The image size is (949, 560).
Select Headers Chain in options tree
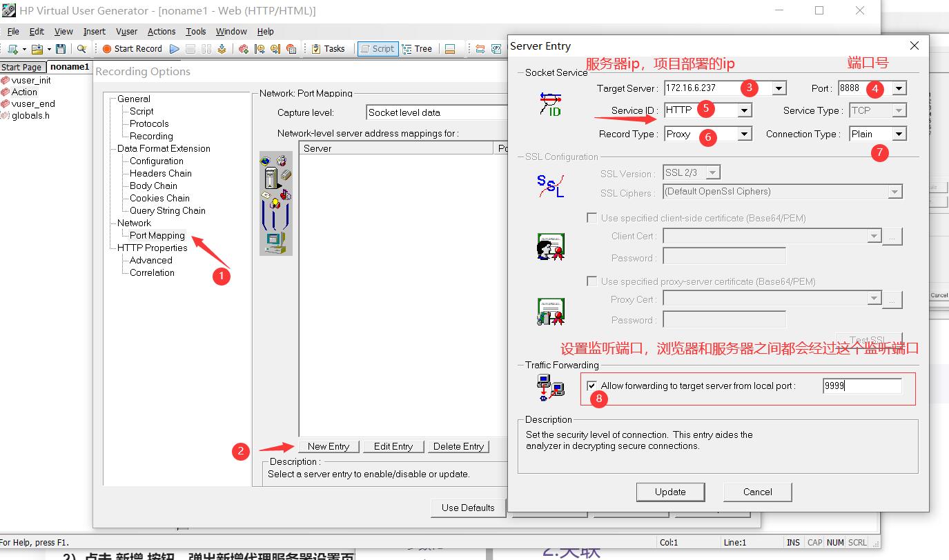161,173
